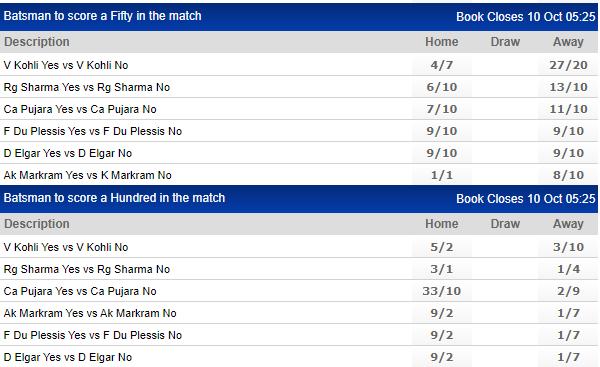Select 5/2 odds for V Kohli Hundred
The width and height of the screenshot is (600, 367).
(x=442, y=247)
